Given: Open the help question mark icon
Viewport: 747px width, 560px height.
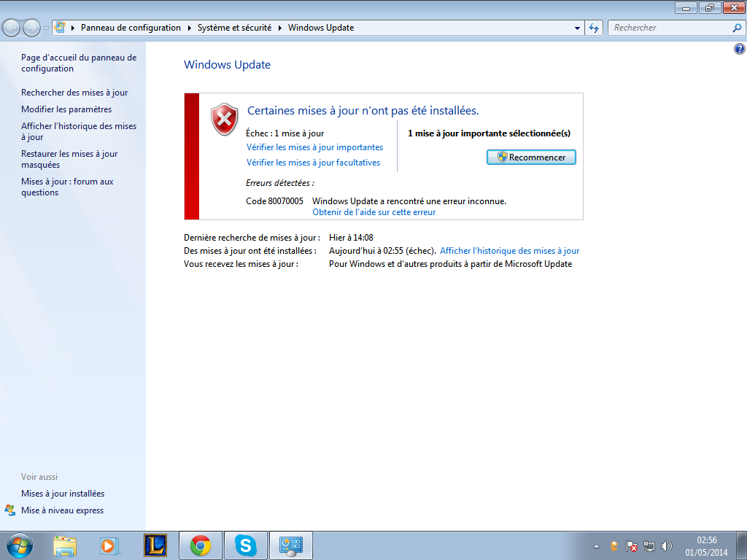Looking at the screenshot, I should (740, 49).
